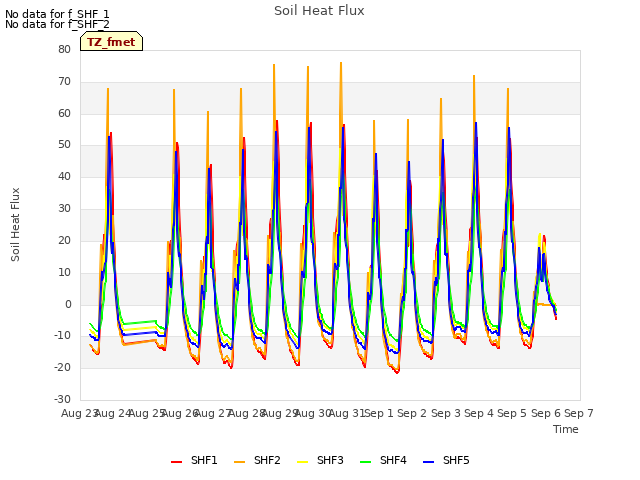Image resolution: width=640 pixels, height=480 pixels.
Task: Click the TZ_fmet annotation label
Action: click(x=111, y=42)
